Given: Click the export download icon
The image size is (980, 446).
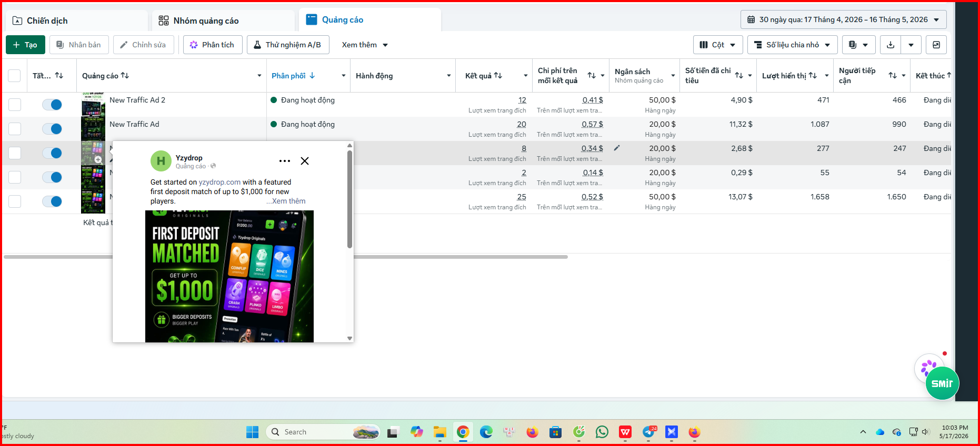Looking at the screenshot, I should point(891,45).
